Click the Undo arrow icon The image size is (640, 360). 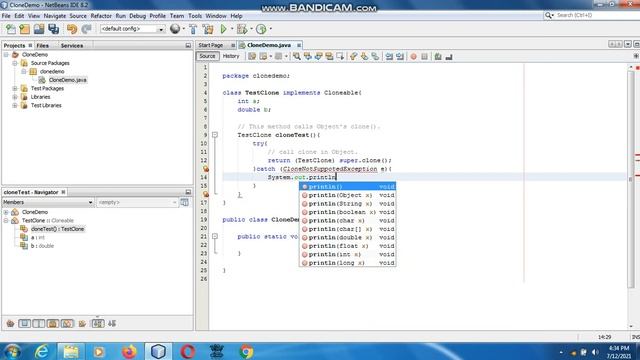(72, 29)
